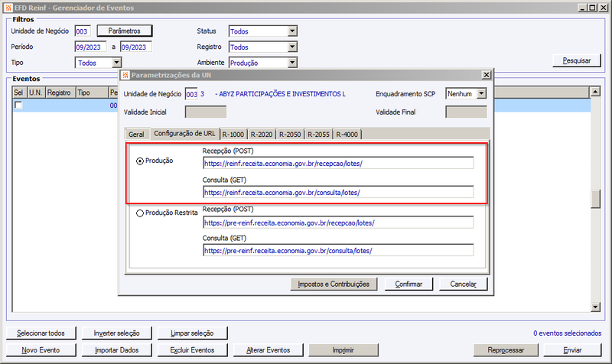Open the R-1000 tab
The height and width of the screenshot is (364, 612).
pyautogui.click(x=233, y=135)
